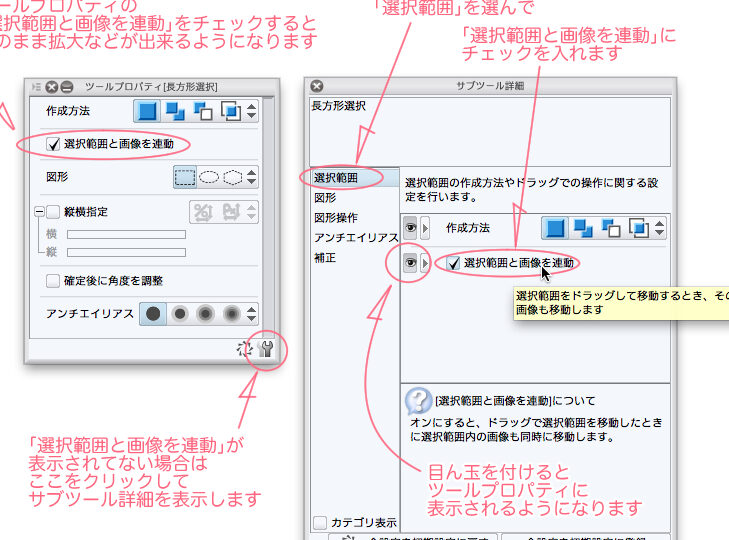This screenshot has width=729, height=540.
Task: Click the reset-settings icon beside the wrench
Action: pyautogui.click(x=244, y=349)
